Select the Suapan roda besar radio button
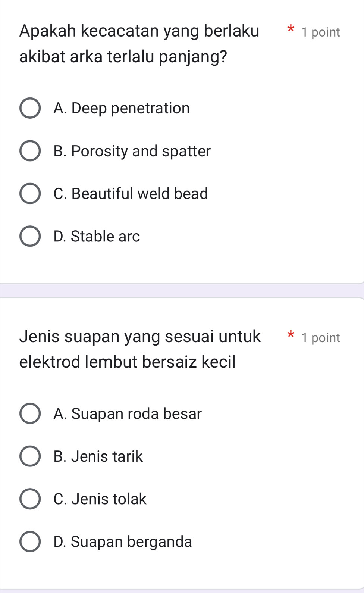The width and height of the screenshot is (364, 593). click(x=30, y=413)
